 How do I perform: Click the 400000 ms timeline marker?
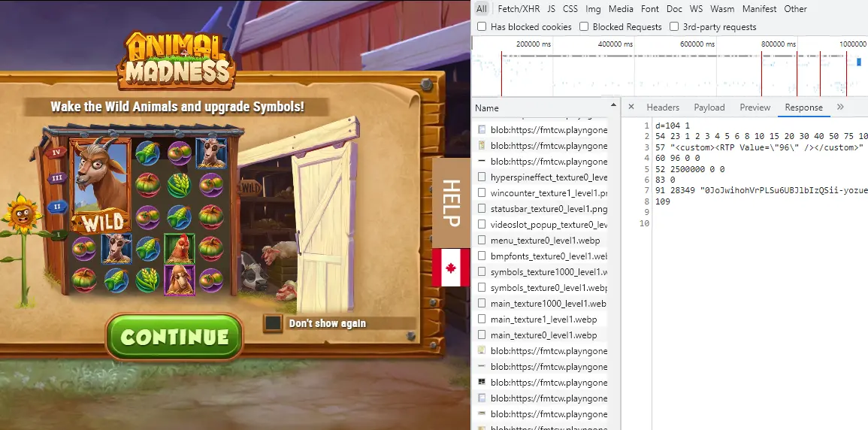[615, 44]
